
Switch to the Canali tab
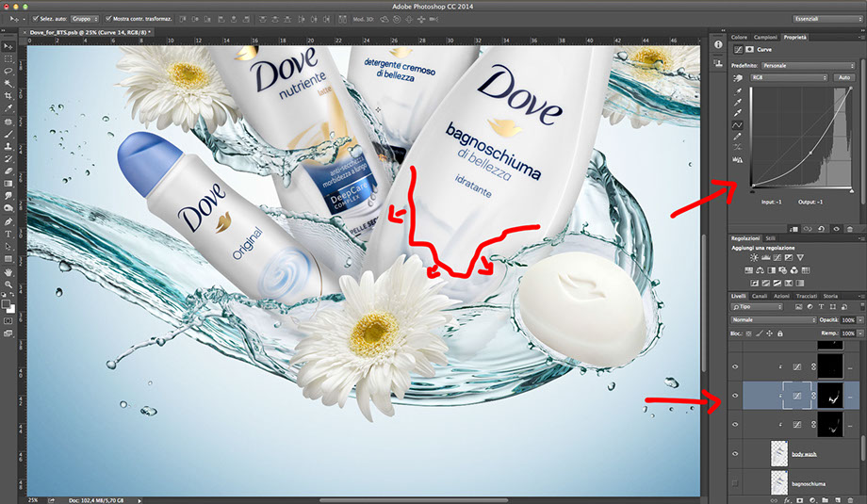pyautogui.click(x=760, y=296)
